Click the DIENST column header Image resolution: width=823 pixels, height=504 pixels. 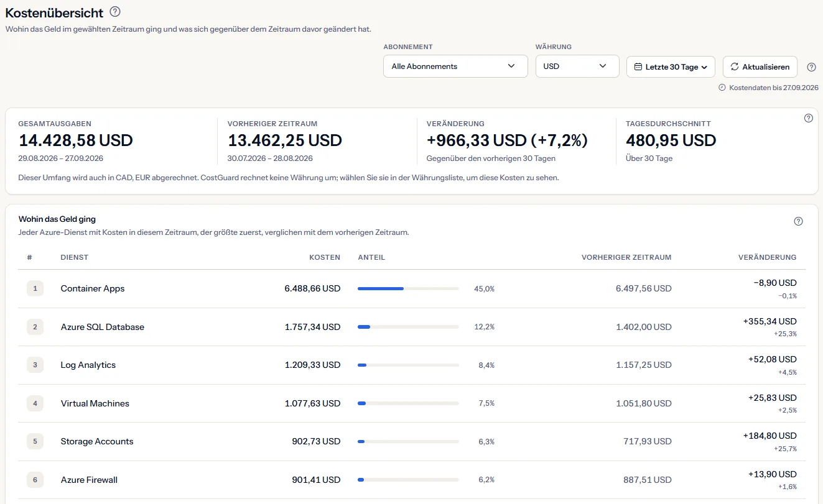click(x=75, y=257)
